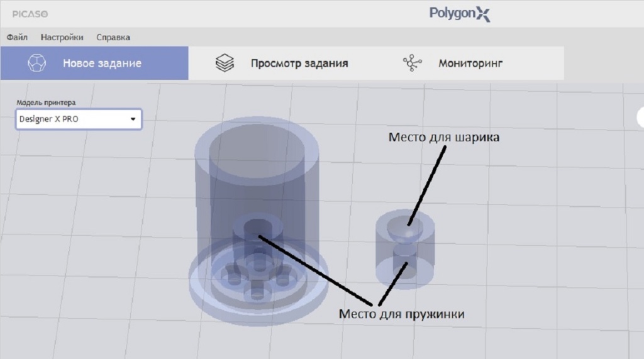Click the Polygon X logo
Viewport: 644px width, 359px height.
pos(459,13)
